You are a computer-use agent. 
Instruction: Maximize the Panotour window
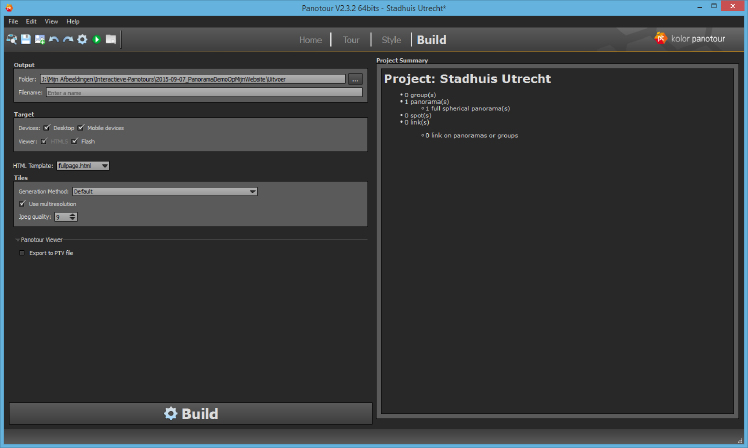click(x=714, y=6)
